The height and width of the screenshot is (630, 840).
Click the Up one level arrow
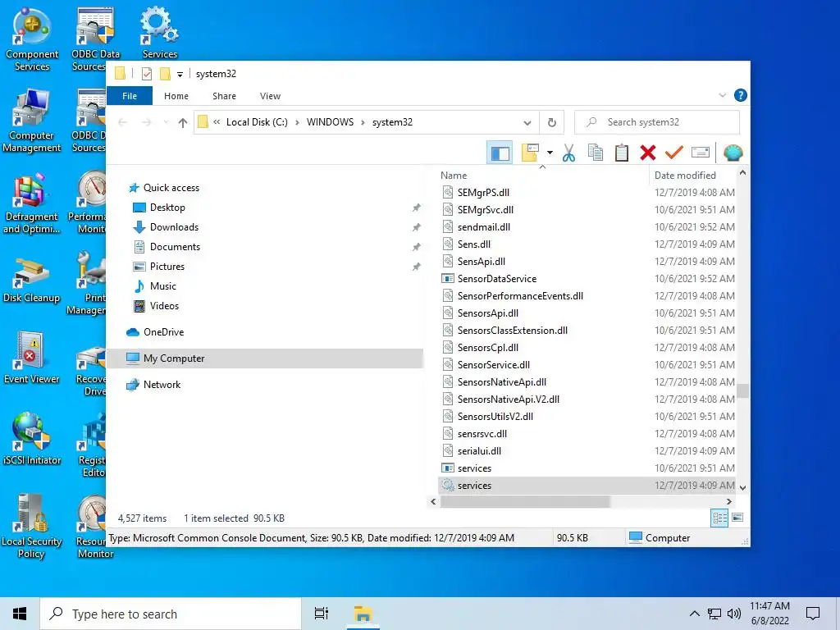tap(183, 123)
